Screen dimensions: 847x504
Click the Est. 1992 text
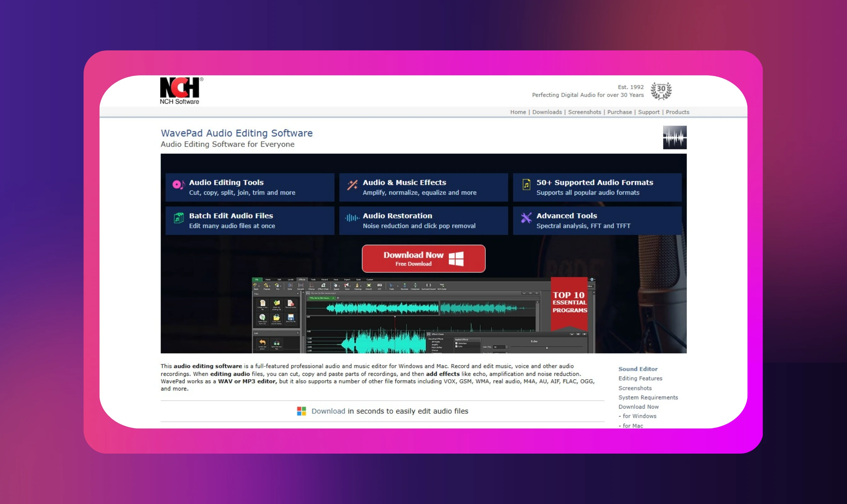(631, 87)
